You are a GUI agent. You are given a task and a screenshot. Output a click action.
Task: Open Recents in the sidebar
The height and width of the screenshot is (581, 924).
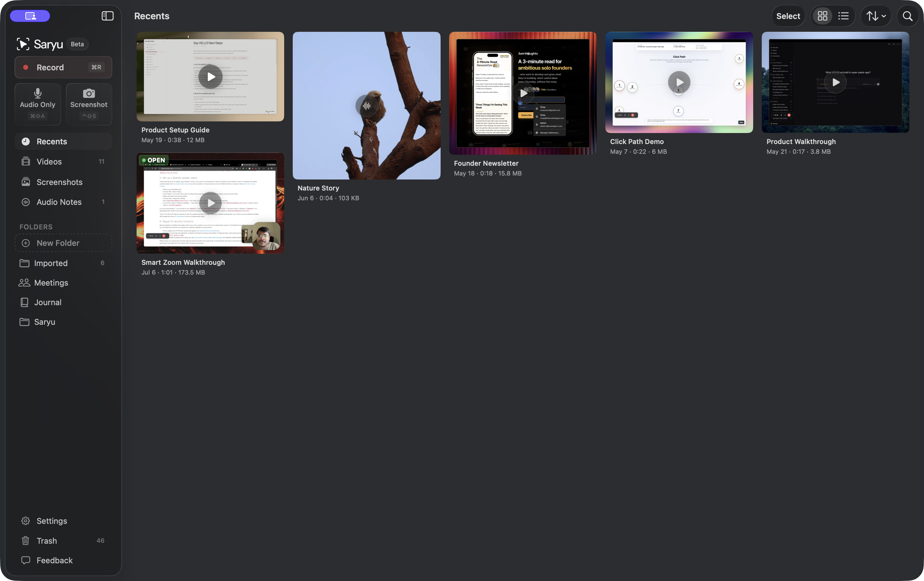[63, 141]
